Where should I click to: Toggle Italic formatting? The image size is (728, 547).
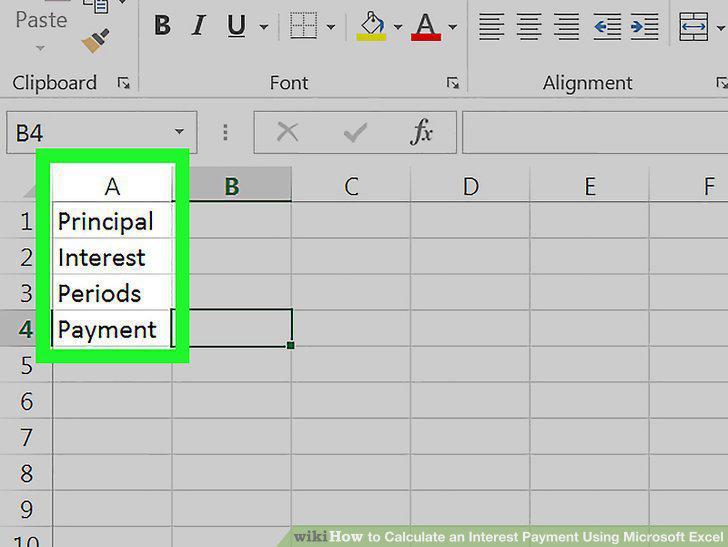point(199,25)
